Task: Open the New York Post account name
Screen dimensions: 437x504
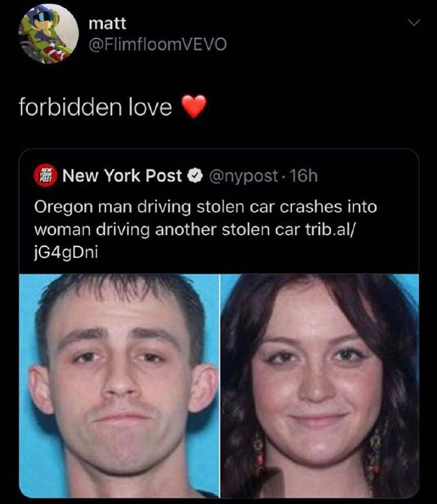Action: pos(122,176)
